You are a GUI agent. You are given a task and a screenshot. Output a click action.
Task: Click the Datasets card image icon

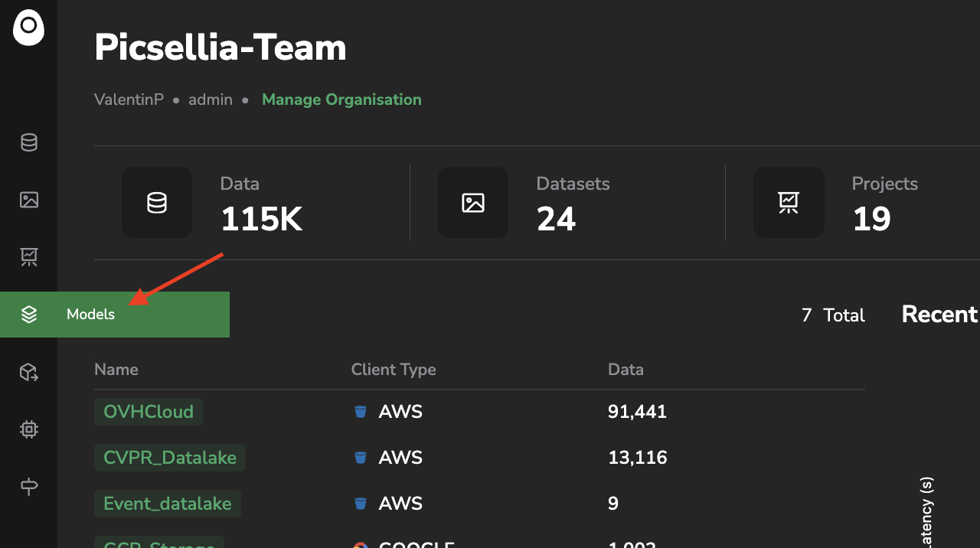click(473, 202)
